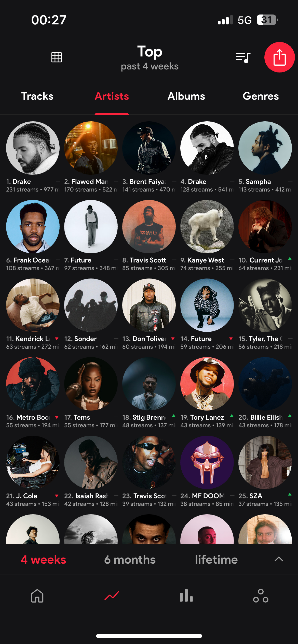Open Frank Ocean artist photo

point(33,227)
